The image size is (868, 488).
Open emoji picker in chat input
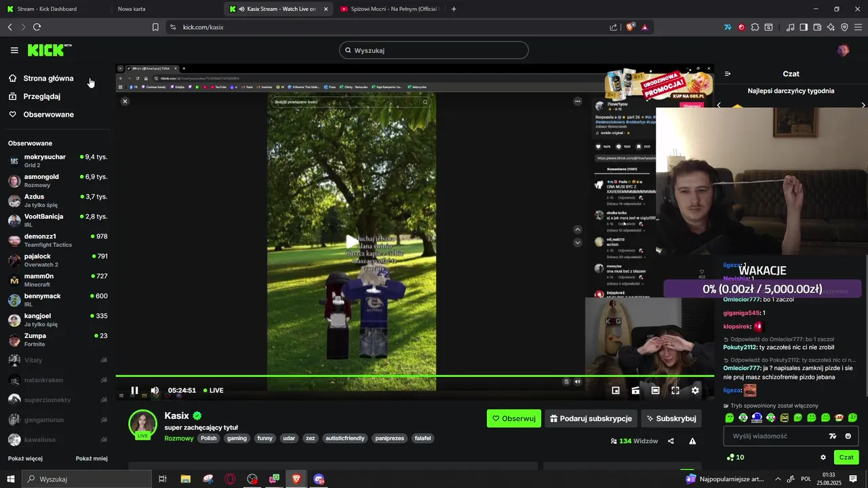point(848,436)
